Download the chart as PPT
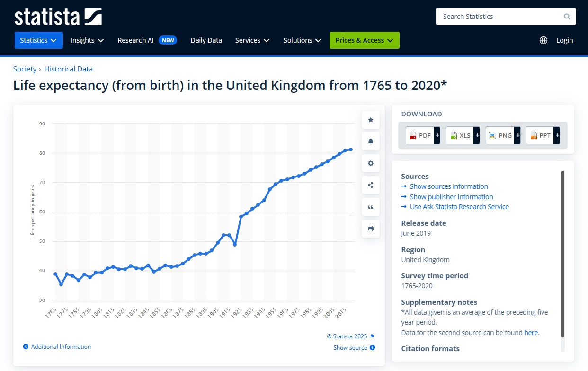This screenshot has height=371, width=588. 543,135
